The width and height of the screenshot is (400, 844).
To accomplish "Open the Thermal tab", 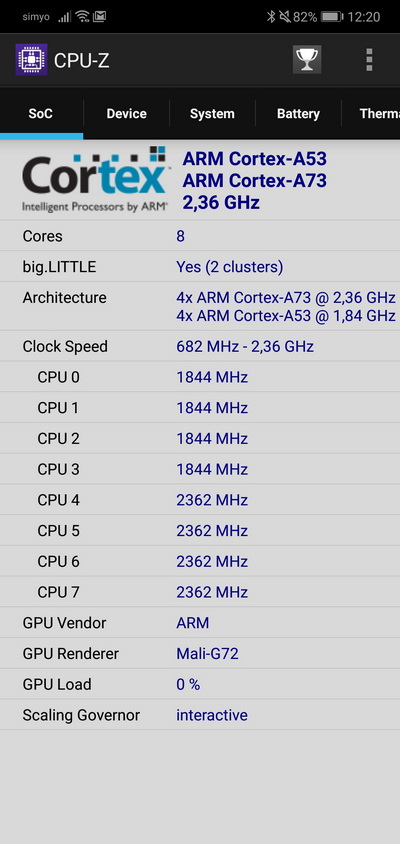I will pos(371,114).
